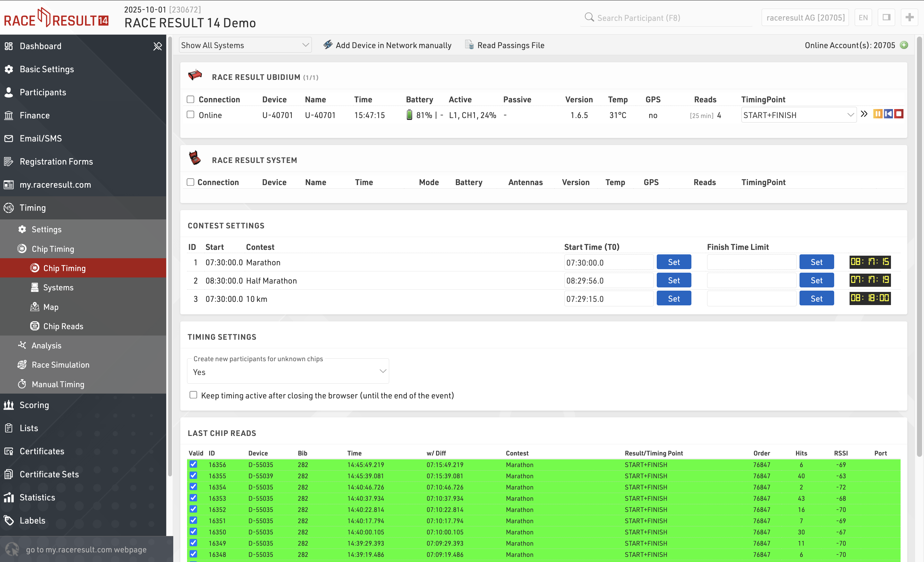The height and width of the screenshot is (562, 924).
Task: Click the double-chevron next to START+FINISH
Action: click(x=864, y=114)
